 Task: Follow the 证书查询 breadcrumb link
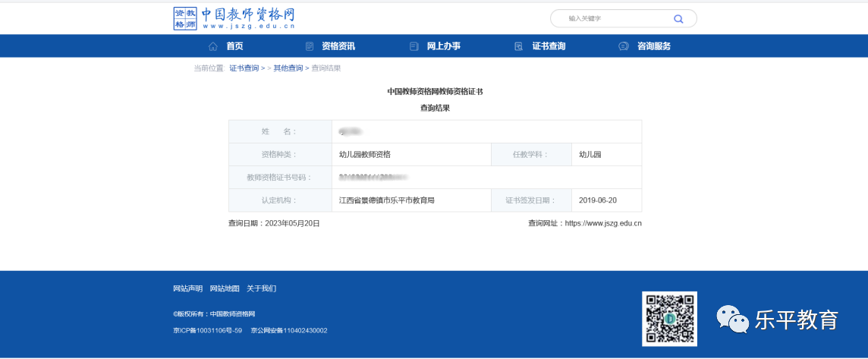coord(244,68)
